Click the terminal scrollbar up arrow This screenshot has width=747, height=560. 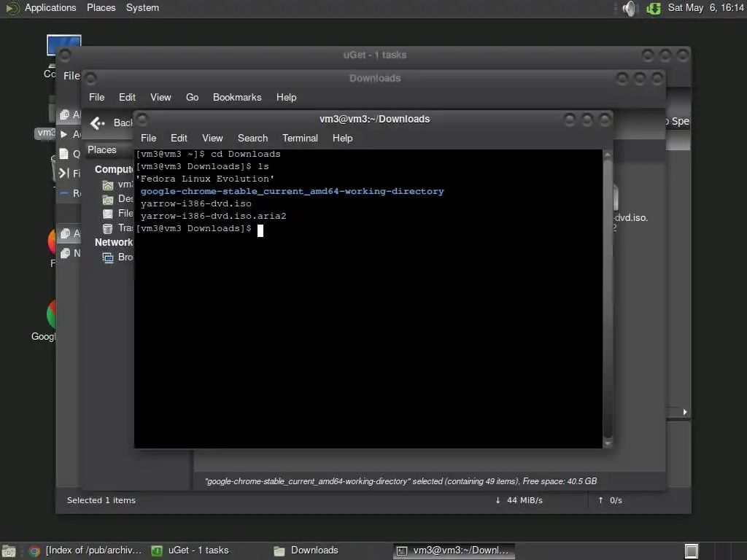[x=608, y=155]
